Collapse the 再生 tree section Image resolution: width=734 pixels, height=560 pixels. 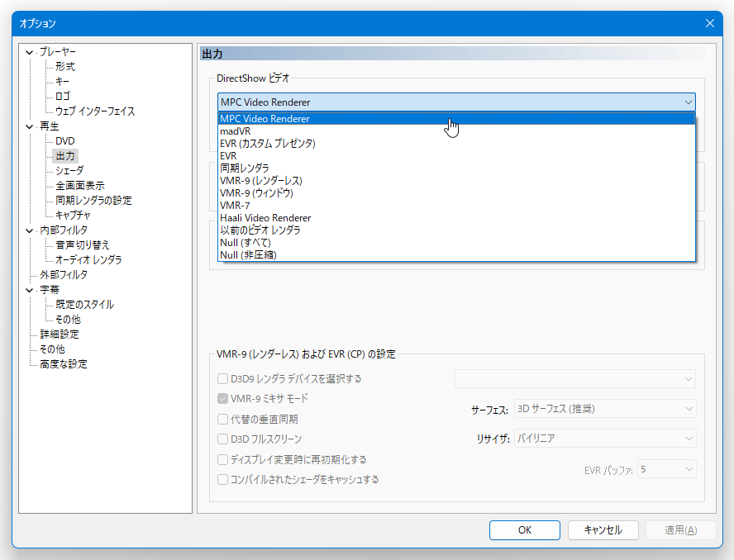(30, 126)
